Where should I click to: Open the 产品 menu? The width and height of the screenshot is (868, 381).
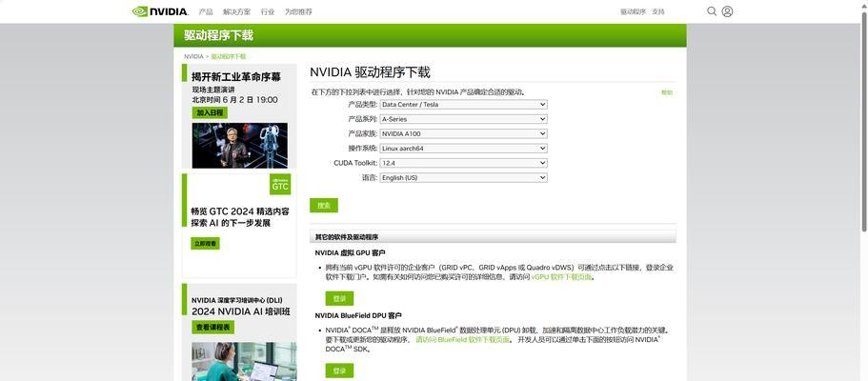206,11
